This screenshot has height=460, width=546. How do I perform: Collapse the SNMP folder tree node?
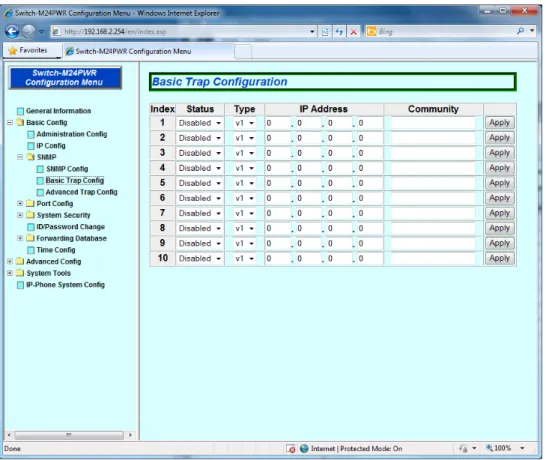20,157
